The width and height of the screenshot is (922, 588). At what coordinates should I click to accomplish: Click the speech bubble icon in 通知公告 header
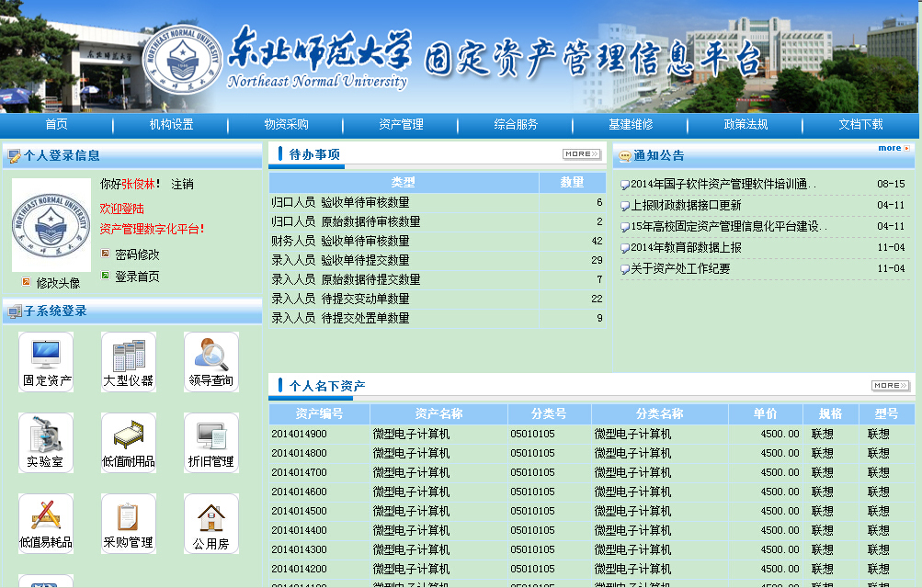624,156
